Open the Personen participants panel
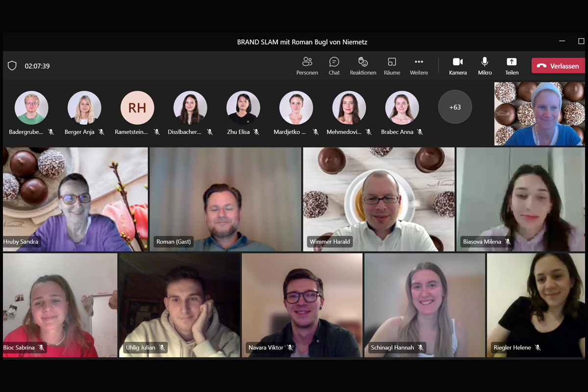Screen dimensions: 588x392 (x=307, y=66)
